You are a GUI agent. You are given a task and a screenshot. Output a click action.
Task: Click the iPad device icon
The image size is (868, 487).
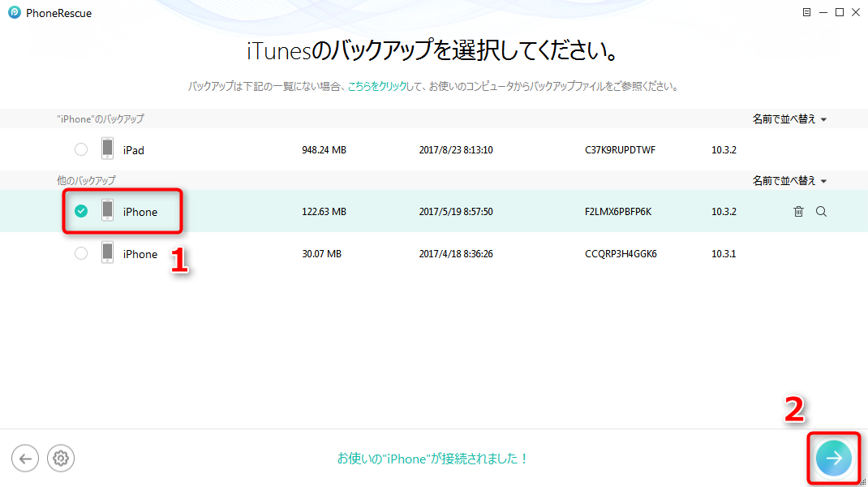click(107, 149)
